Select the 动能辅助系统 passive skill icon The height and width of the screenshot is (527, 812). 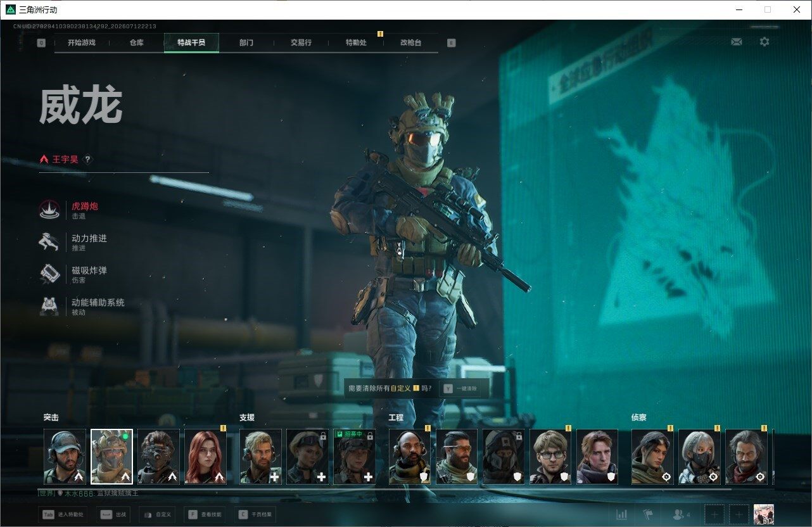click(x=49, y=307)
